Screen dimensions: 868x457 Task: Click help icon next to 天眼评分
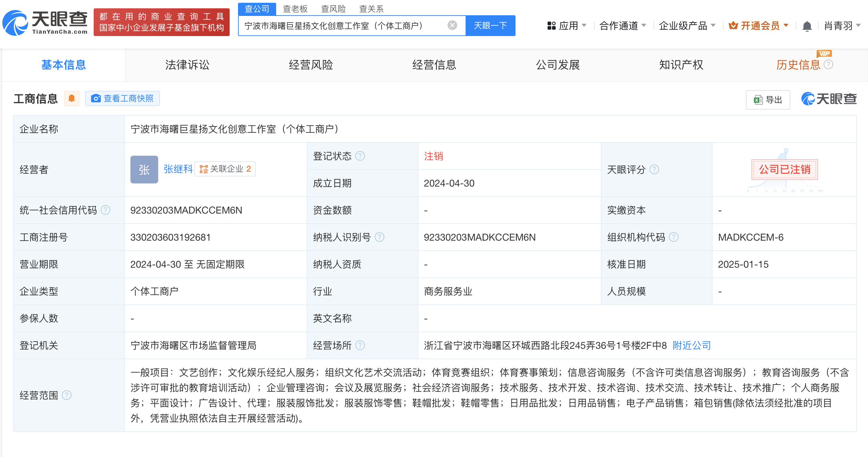coord(654,170)
